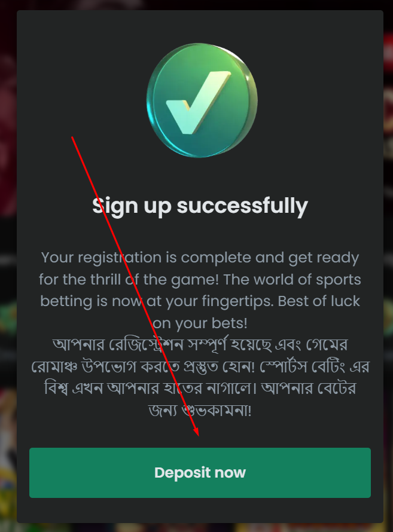Select the 'Sign up successfully' heading
393x532 pixels.
pyautogui.click(x=200, y=206)
